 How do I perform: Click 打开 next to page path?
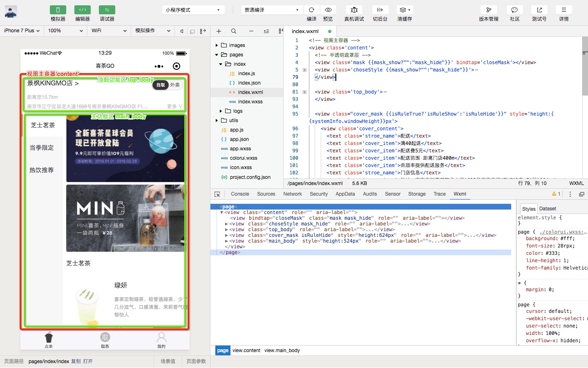88,361
